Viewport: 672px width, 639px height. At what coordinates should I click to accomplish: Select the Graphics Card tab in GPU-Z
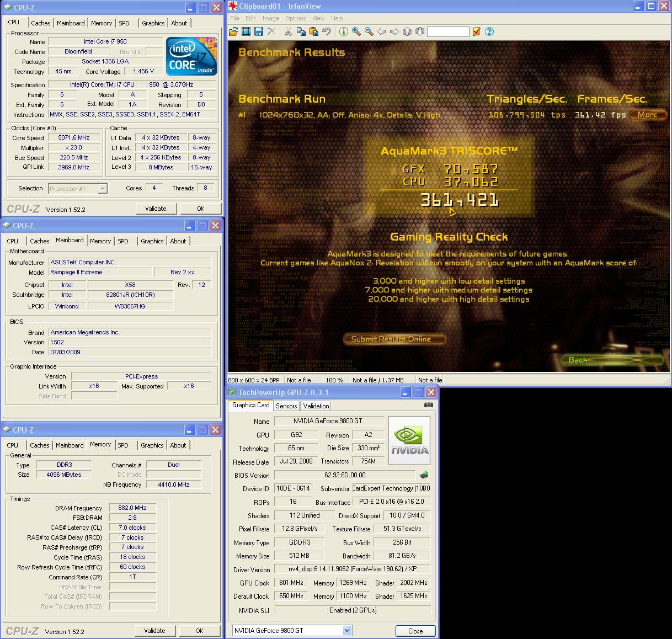pos(251,405)
